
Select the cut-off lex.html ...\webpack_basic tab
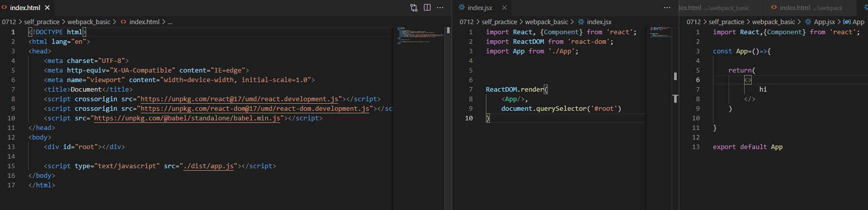[x=720, y=8]
